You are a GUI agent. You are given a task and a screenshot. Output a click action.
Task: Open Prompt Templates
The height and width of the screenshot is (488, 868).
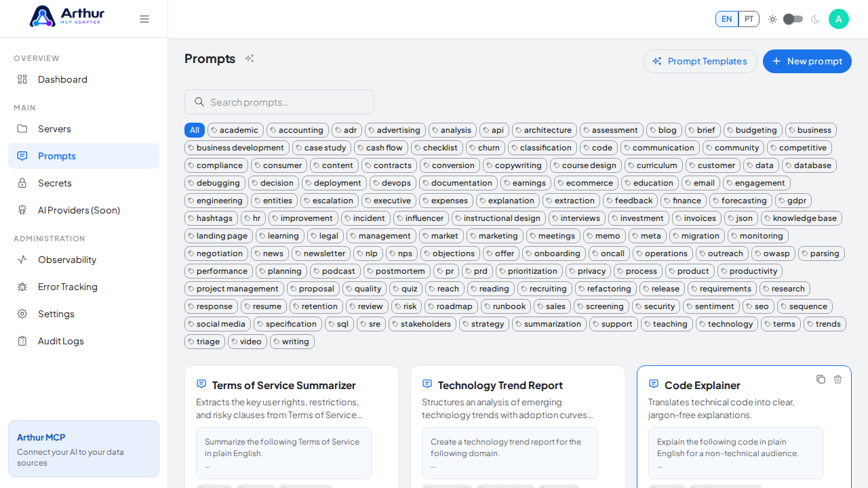700,61
